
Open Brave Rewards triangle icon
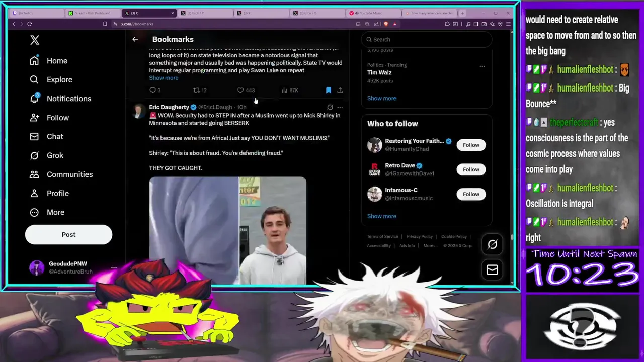pyautogui.click(x=395, y=24)
